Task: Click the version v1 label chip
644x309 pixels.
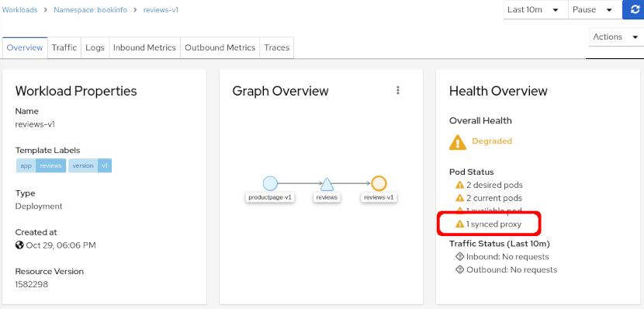Action: point(90,165)
